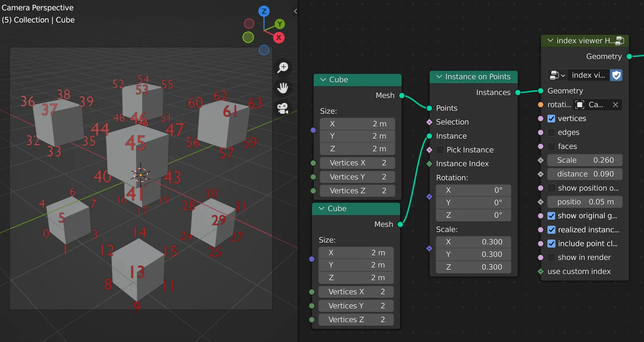Collapse the upper Cube node
644x342 pixels.
[323, 80]
